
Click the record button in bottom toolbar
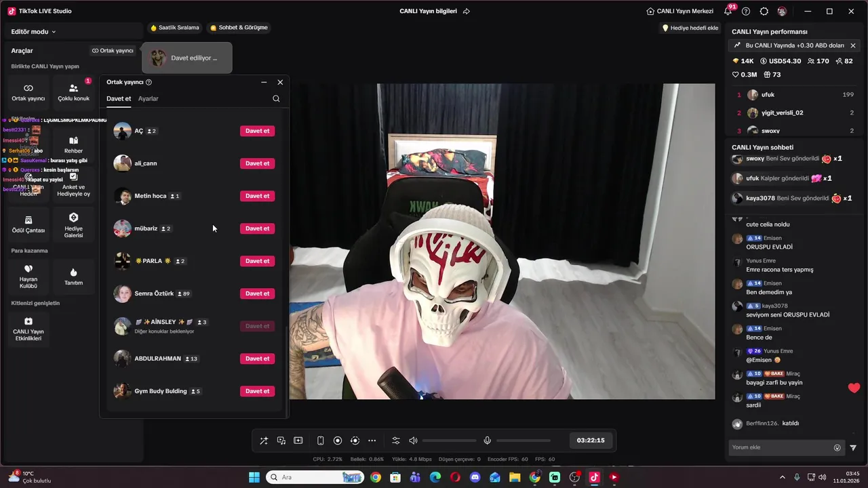pos(338,441)
